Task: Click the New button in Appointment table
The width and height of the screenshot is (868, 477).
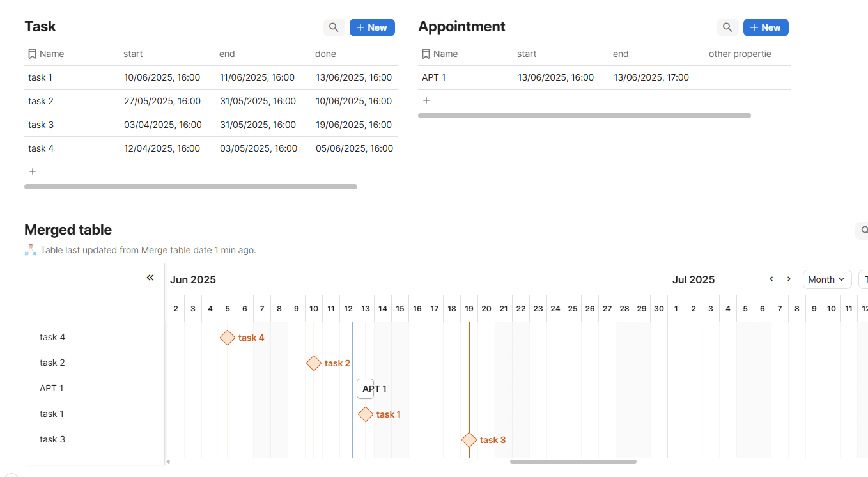Action: [x=766, y=27]
